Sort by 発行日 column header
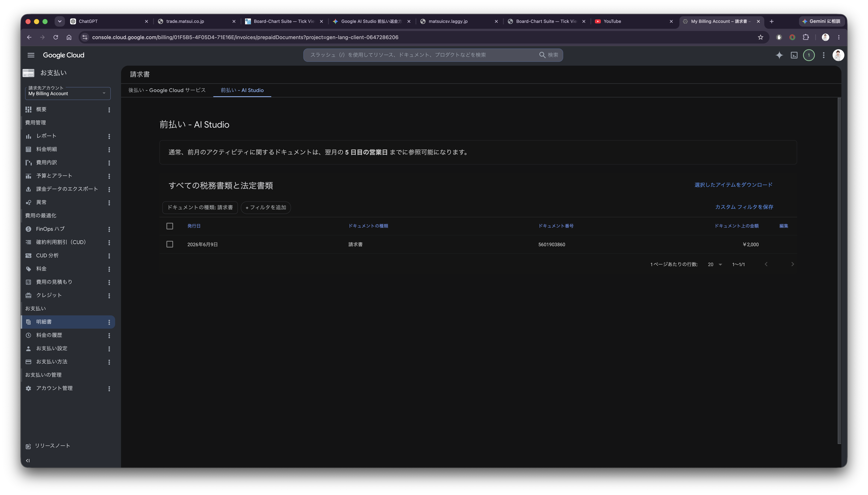868x495 pixels. [194, 226]
